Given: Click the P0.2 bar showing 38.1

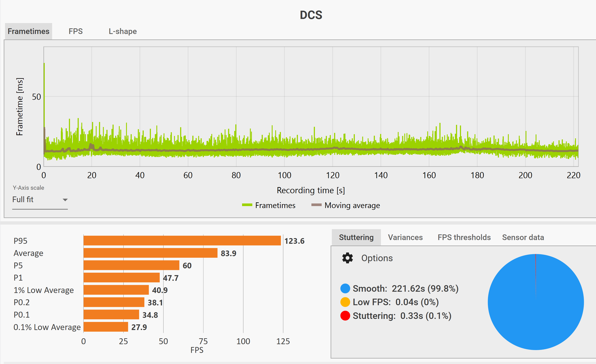Looking at the screenshot, I should click(114, 302).
